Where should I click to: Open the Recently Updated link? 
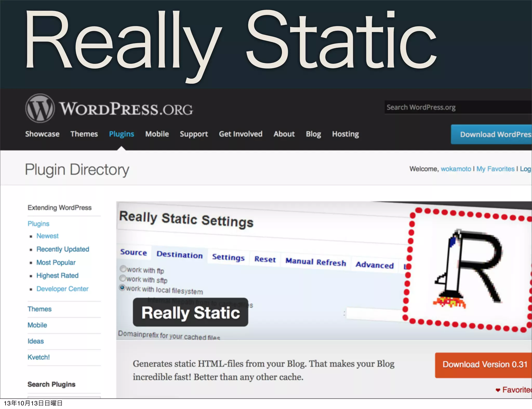pyautogui.click(x=63, y=249)
